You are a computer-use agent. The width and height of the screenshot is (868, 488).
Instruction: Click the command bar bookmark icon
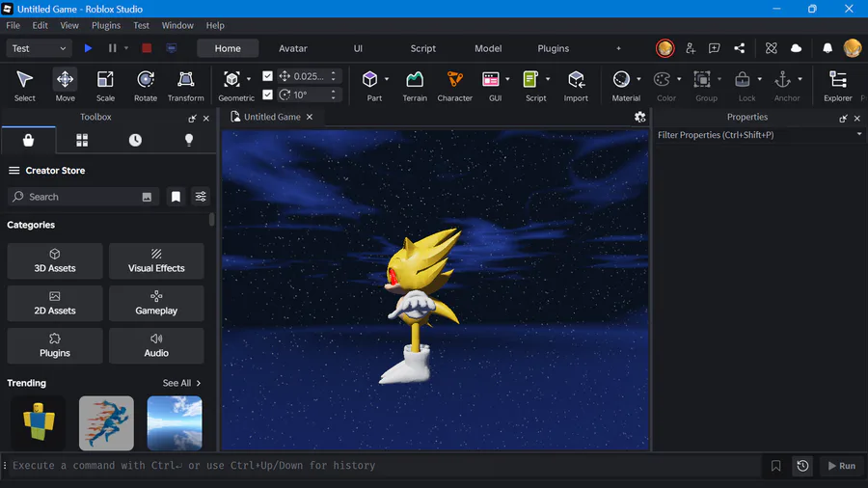pos(775,466)
